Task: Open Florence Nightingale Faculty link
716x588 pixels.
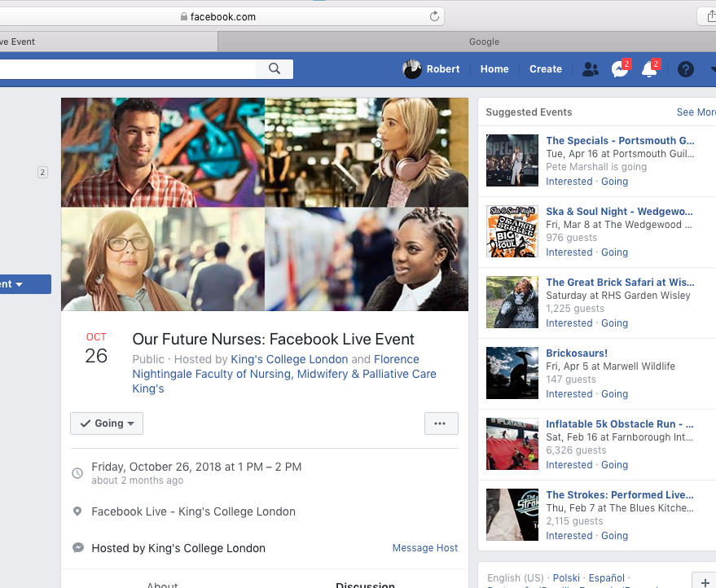Action: tap(284, 374)
